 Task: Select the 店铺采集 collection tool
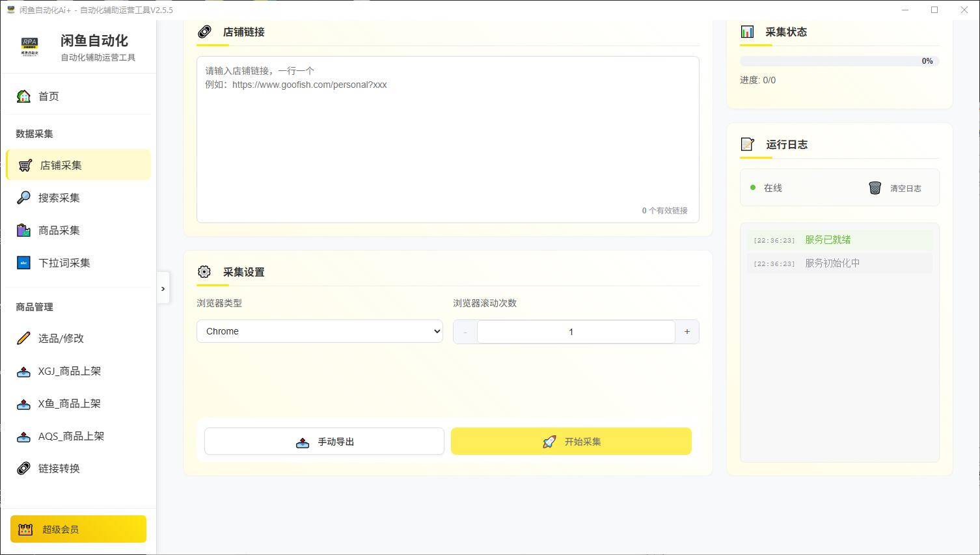click(x=61, y=165)
